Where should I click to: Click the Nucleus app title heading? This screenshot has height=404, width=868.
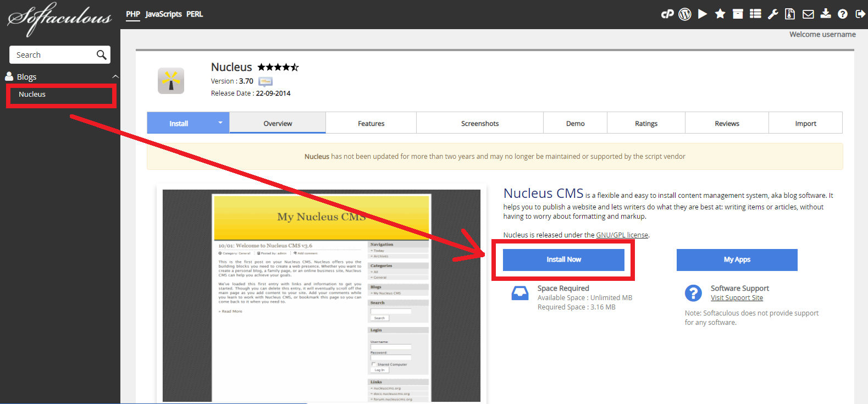point(231,67)
